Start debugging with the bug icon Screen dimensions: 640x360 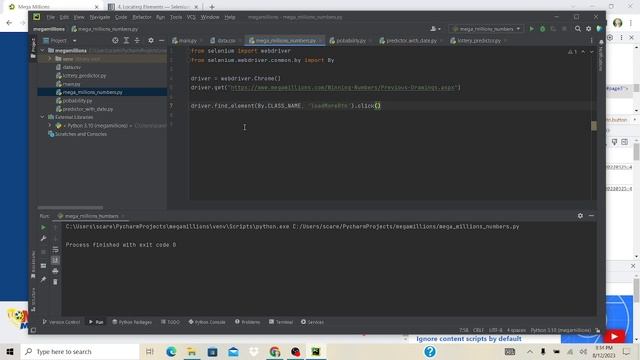(x=542, y=29)
